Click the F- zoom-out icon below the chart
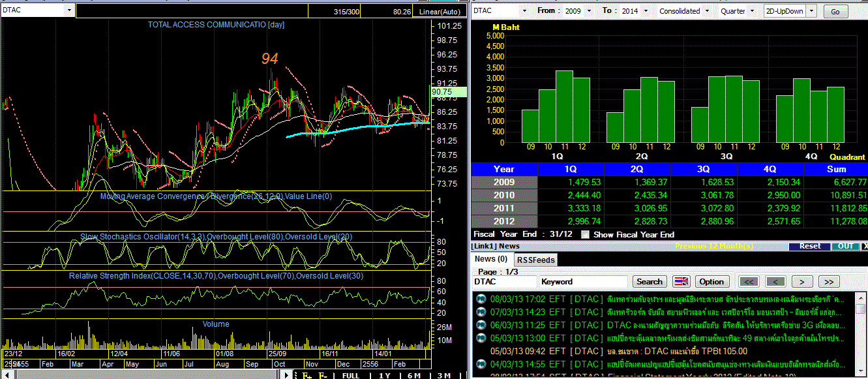 click(x=323, y=375)
